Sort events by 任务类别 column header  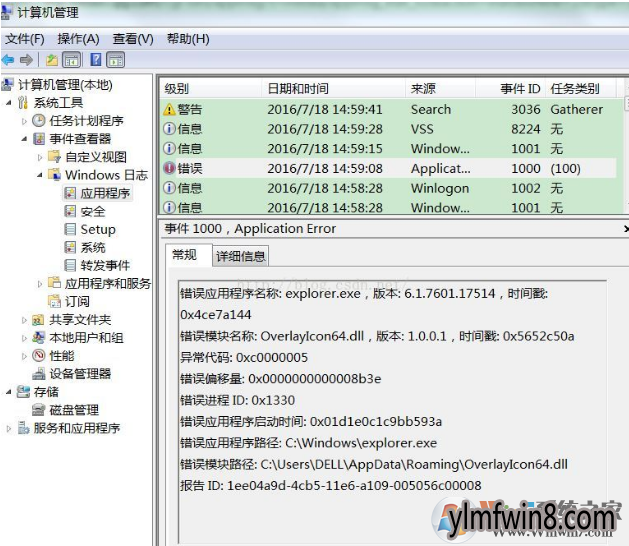581,88
